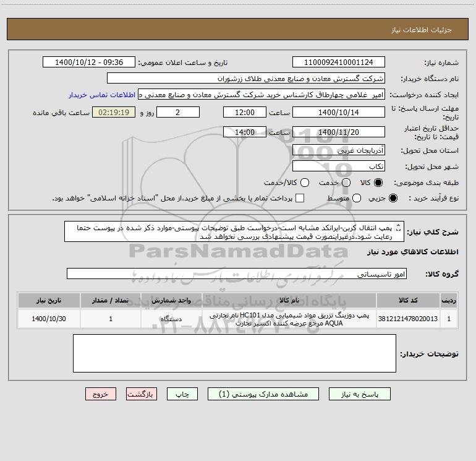This screenshot has height=461, width=476.
Task: Click the تعداد / مقدار column header
Action: [x=111, y=300]
